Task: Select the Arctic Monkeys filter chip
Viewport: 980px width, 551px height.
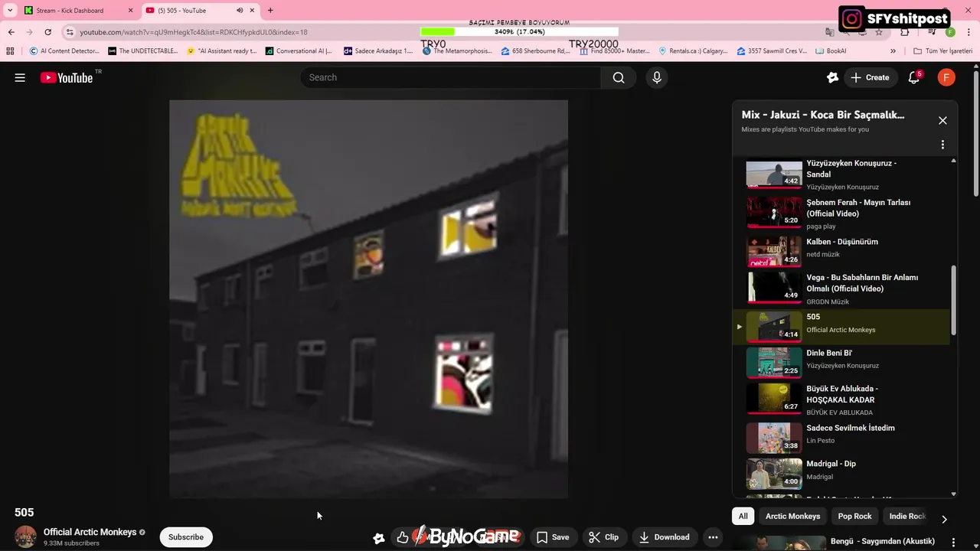Action: (x=792, y=516)
